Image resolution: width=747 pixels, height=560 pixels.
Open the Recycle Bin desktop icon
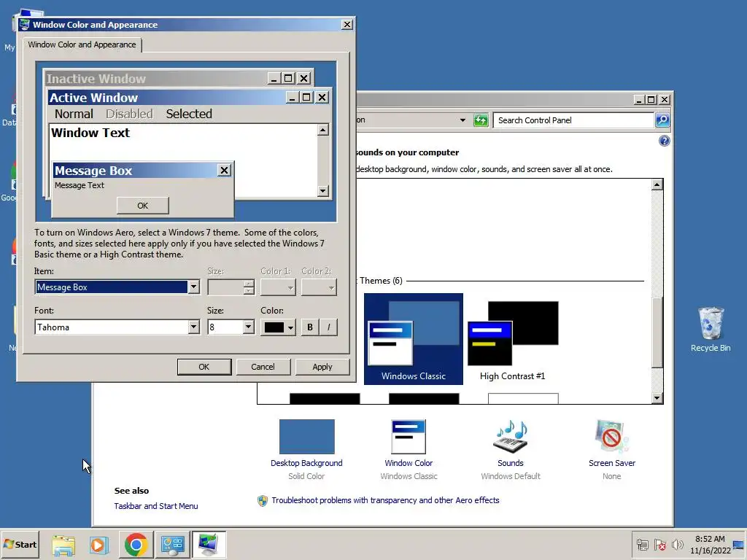711,330
